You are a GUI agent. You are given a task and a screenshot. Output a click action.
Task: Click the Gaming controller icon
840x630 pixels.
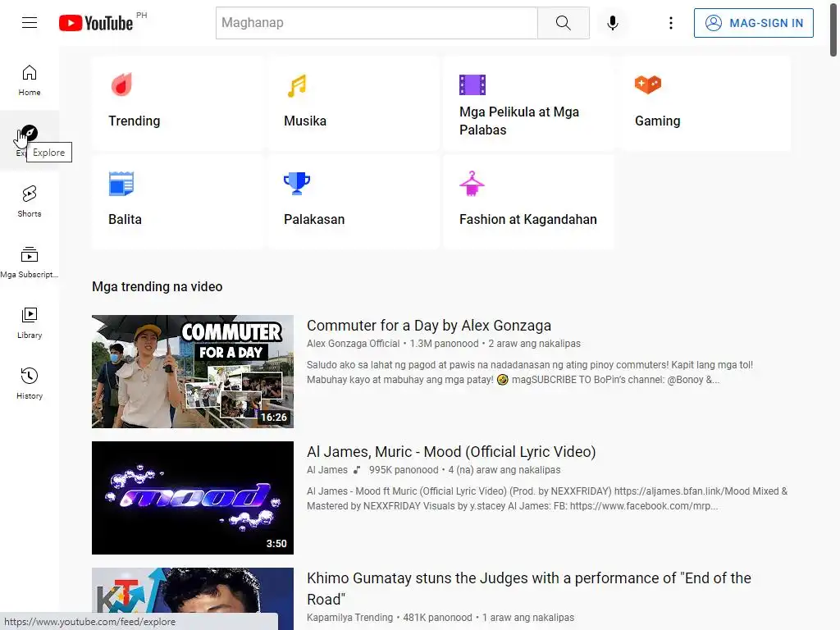pyautogui.click(x=648, y=84)
